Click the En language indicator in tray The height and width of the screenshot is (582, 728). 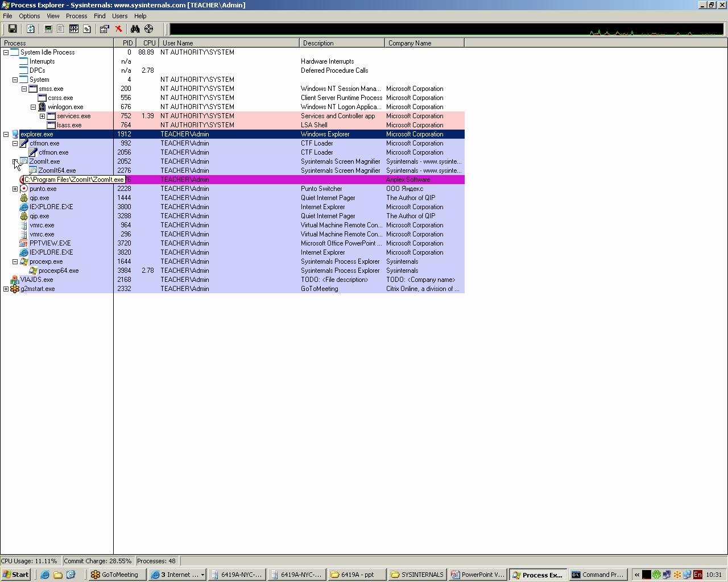[698, 575]
